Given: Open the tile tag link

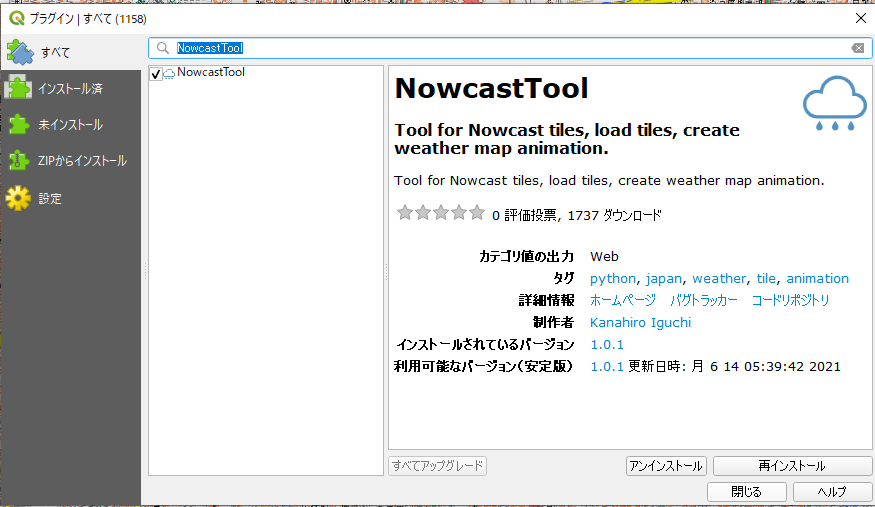Looking at the screenshot, I should 766,278.
